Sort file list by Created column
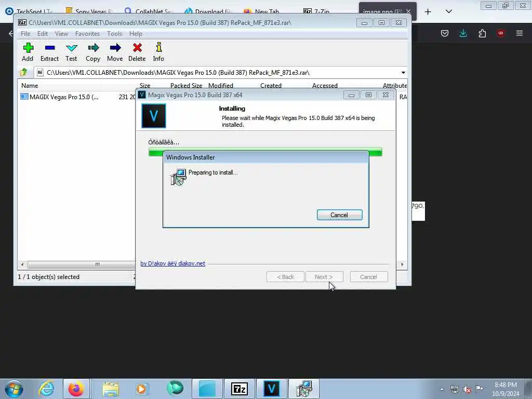532x399 pixels. (271, 86)
